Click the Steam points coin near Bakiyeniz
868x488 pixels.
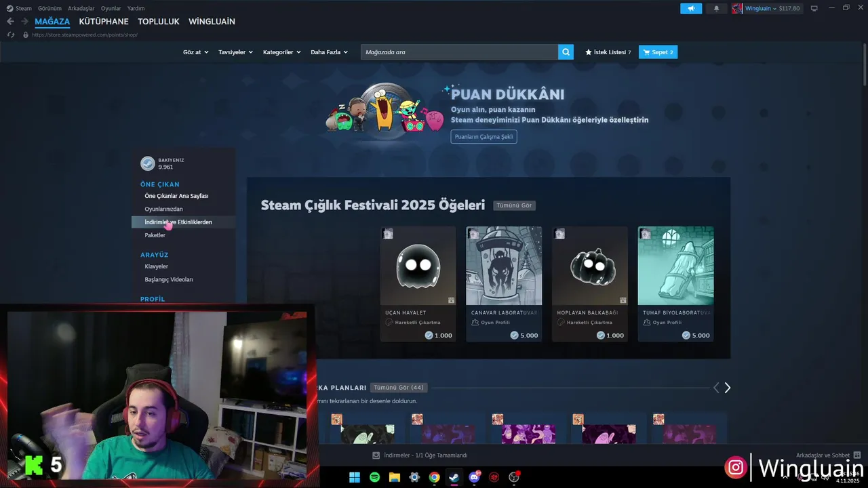[147, 163]
